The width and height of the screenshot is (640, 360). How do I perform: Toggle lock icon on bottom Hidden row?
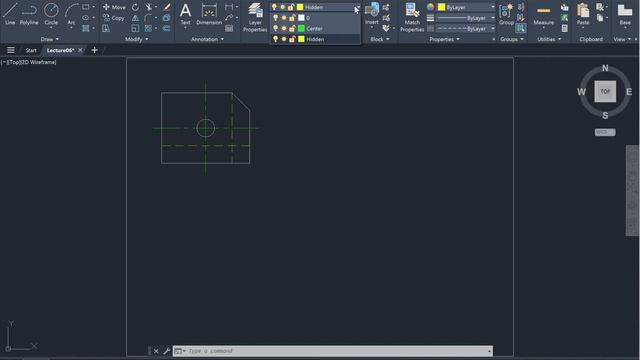point(292,39)
